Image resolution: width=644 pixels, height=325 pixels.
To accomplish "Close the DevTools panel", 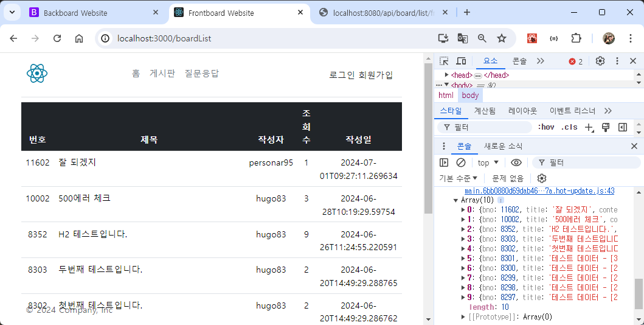I will pos(633,61).
